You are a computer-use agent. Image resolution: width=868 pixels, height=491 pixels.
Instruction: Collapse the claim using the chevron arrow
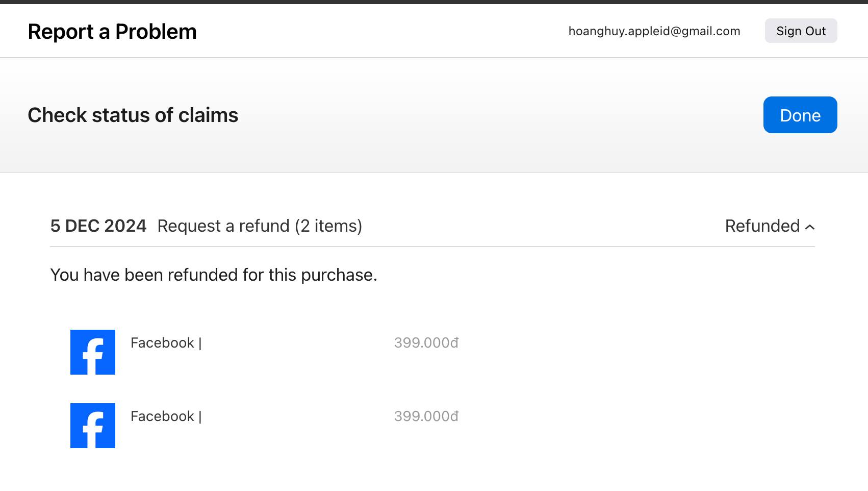click(810, 227)
